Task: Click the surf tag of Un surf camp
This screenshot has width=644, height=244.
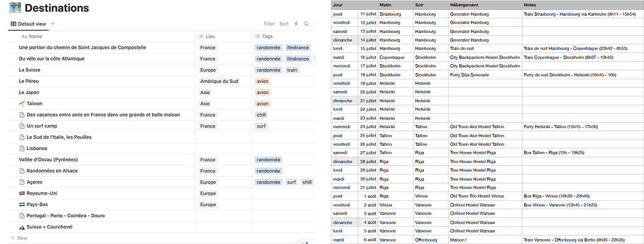Action: click(262, 126)
